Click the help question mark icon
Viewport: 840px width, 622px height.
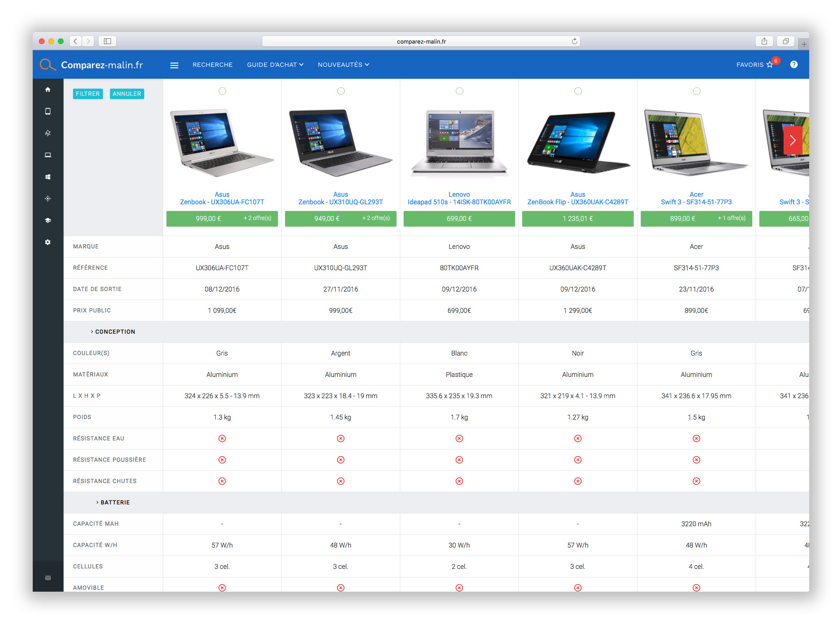point(794,64)
